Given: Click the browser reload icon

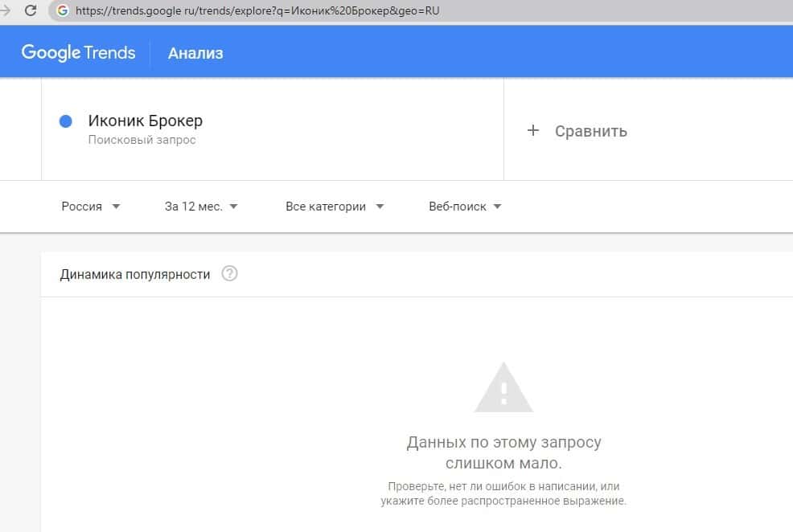Looking at the screenshot, I should 31,10.
